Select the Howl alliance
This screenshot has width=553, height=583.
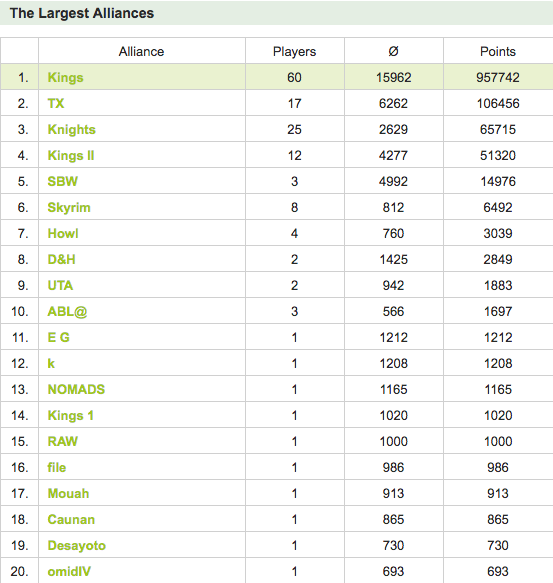[x=63, y=233]
